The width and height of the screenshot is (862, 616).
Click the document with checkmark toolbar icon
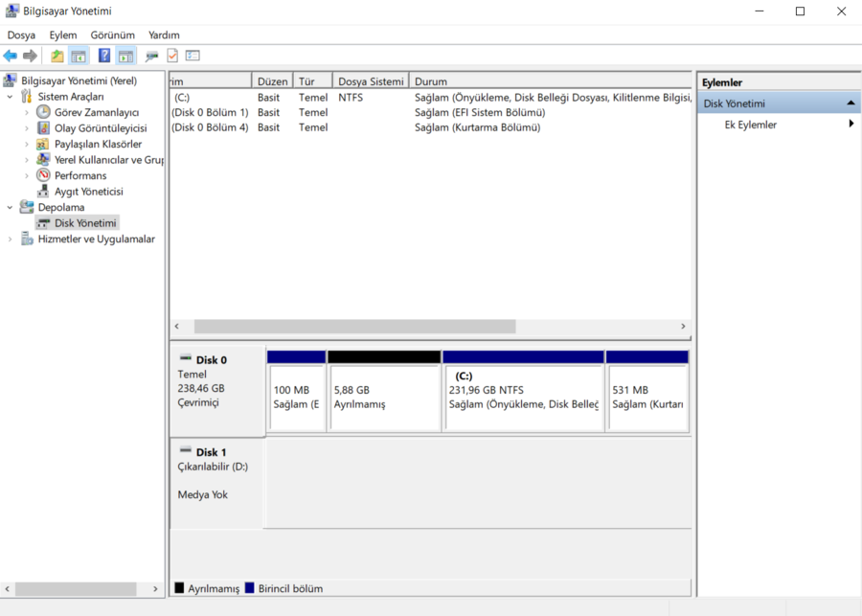(172, 56)
